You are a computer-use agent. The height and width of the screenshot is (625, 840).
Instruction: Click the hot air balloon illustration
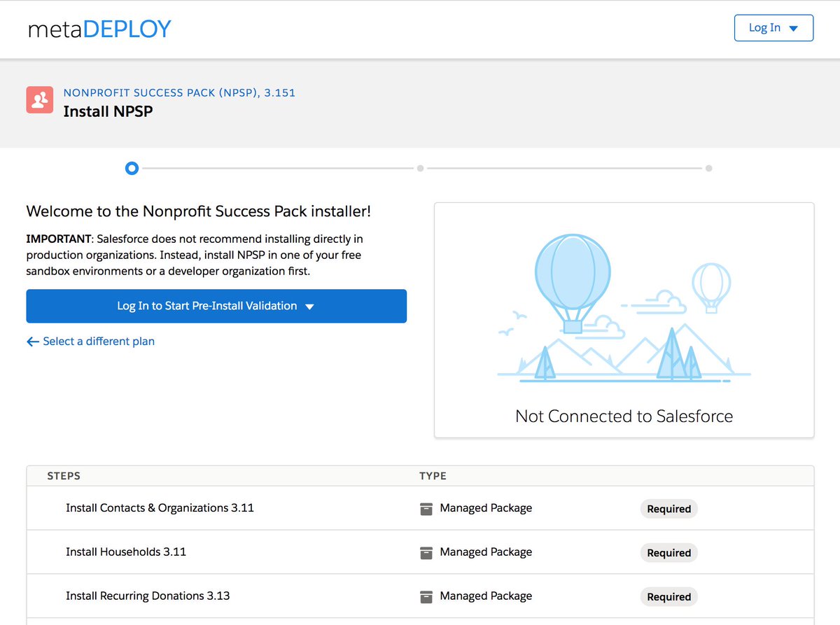tap(624, 308)
